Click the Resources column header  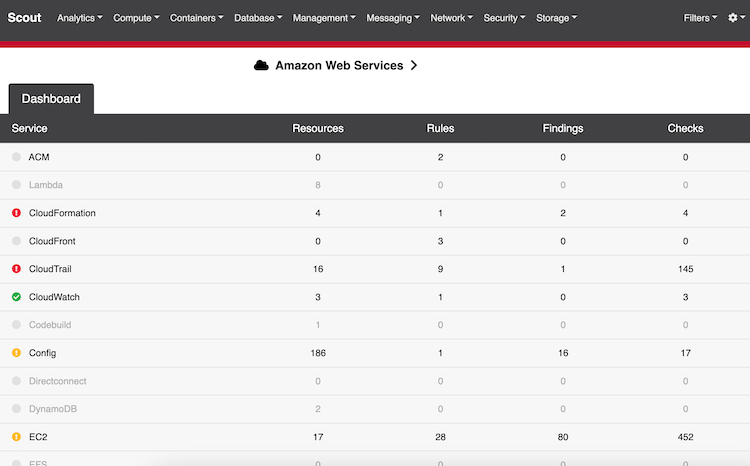[x=318, y=128]
